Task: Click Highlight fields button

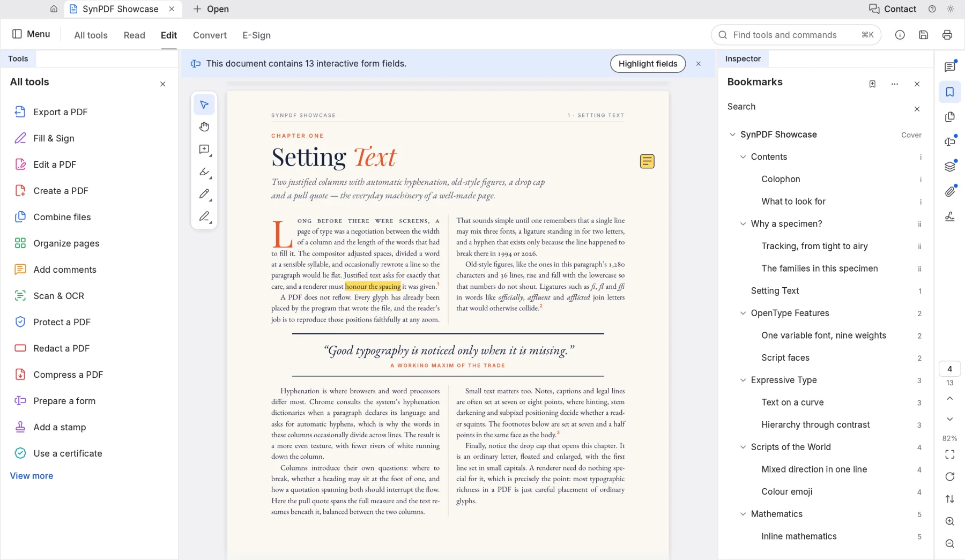Action: click(x=648, y=64)
